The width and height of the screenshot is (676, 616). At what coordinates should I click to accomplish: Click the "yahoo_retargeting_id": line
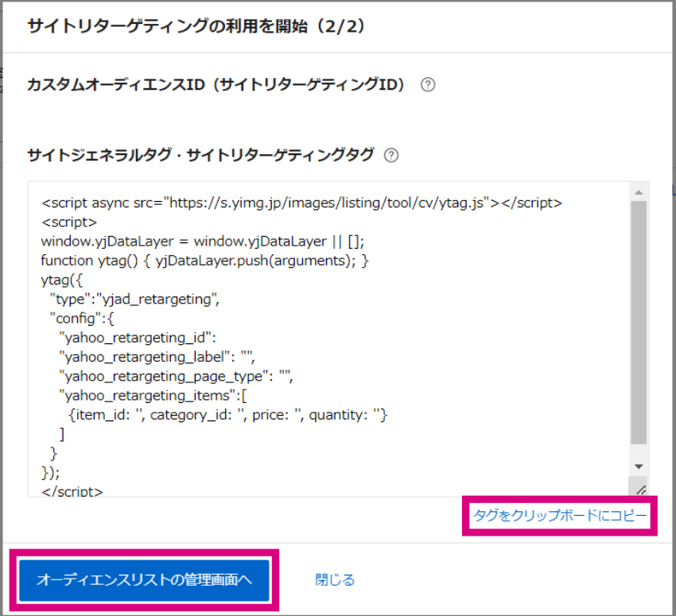[x=138, y=338]
